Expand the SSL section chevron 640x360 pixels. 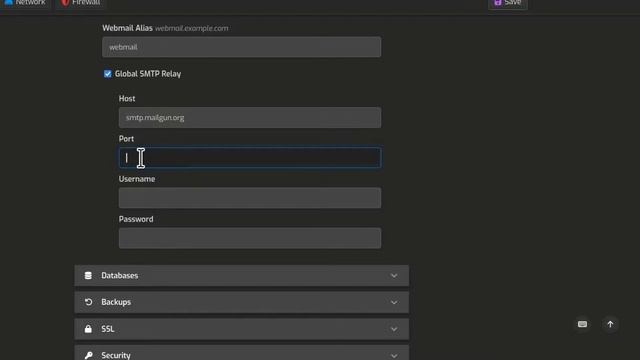click(394, 329)
